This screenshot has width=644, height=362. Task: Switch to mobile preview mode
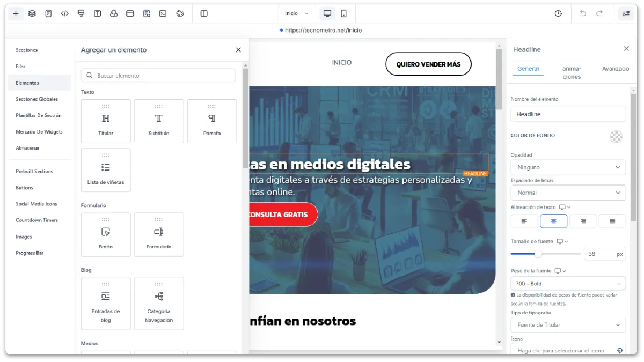(344, 13)
